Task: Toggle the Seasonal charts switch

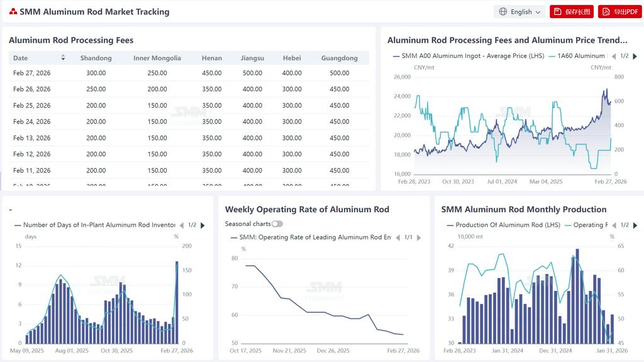Action: (x=277, y=223)
